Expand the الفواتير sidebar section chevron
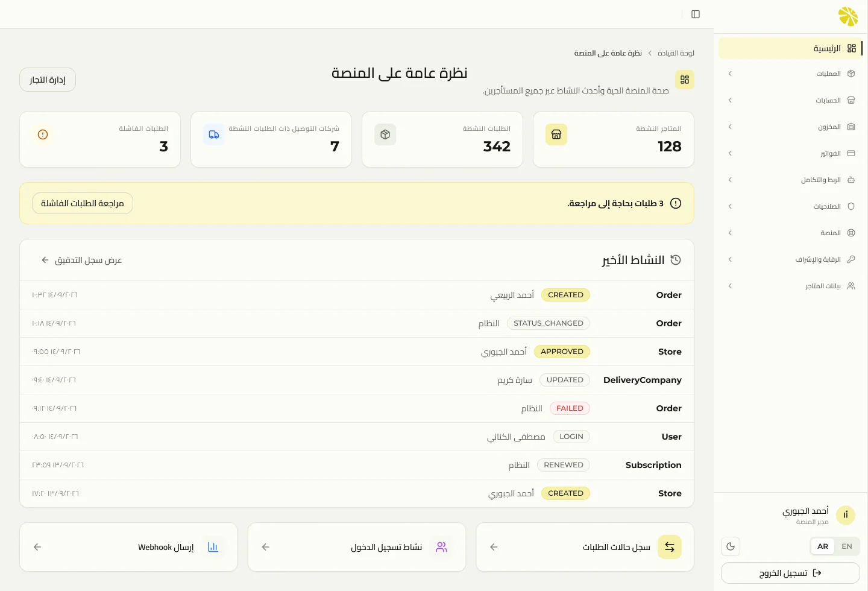 [730, 153]
